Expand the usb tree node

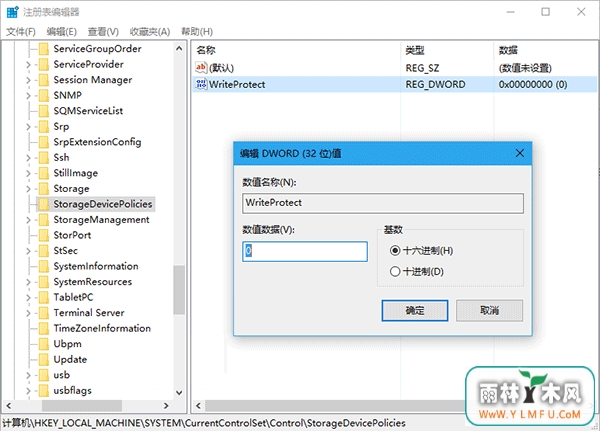(28, 375)
